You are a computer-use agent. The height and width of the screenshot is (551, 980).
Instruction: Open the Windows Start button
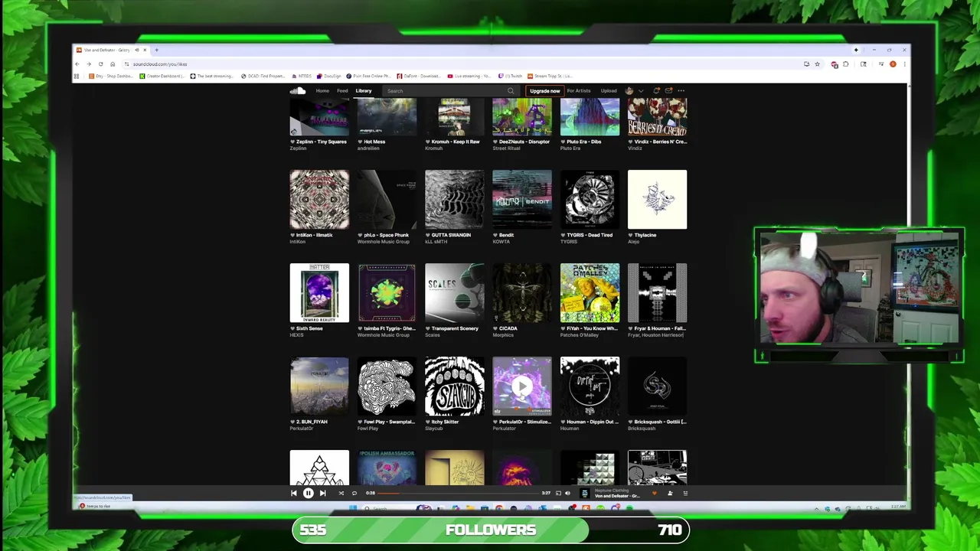click(353, 508)
